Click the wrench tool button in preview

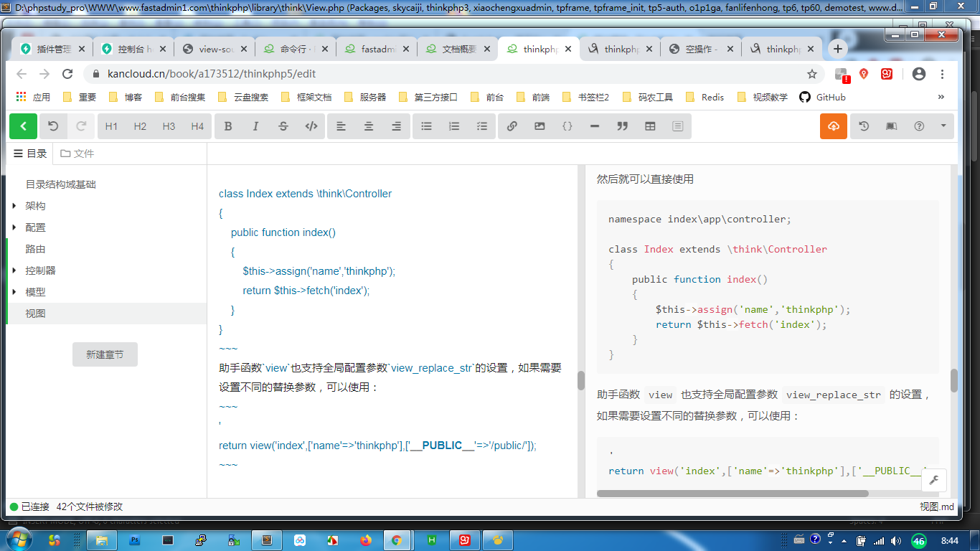935,481
